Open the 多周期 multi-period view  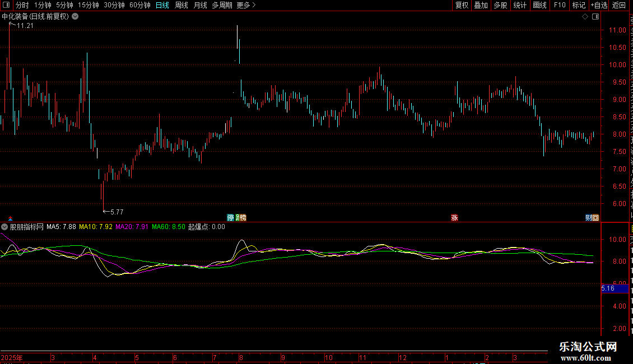[222, 5]
